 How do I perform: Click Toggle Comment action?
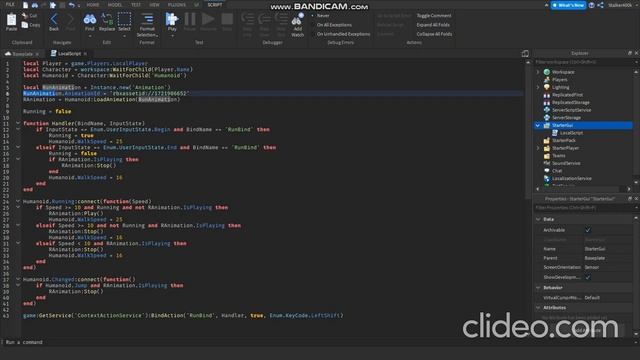tap(434, 16)
